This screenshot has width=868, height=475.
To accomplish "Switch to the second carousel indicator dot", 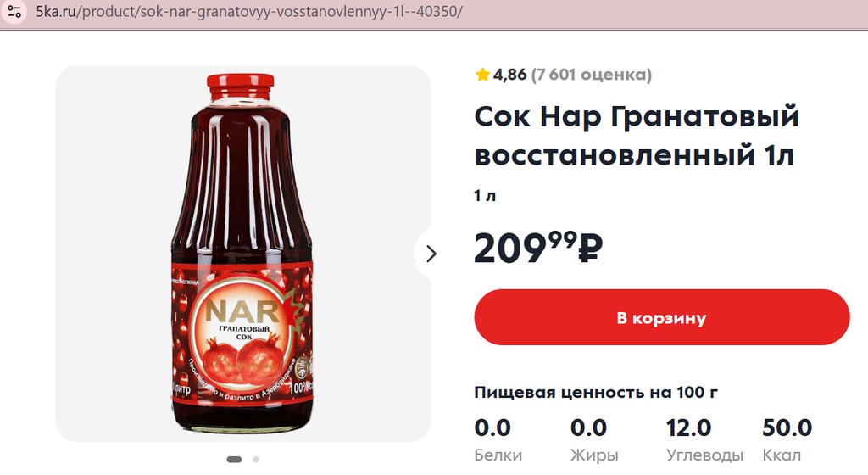I will [x=256, y=459].
